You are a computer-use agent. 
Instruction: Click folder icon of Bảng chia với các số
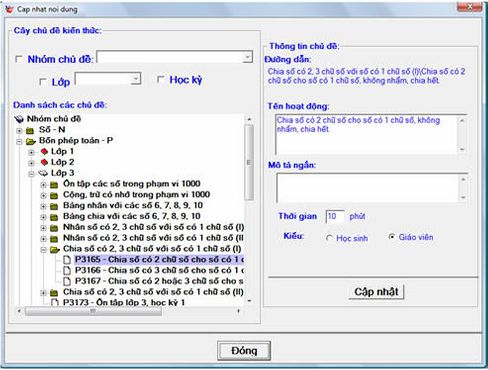(54, 217)
